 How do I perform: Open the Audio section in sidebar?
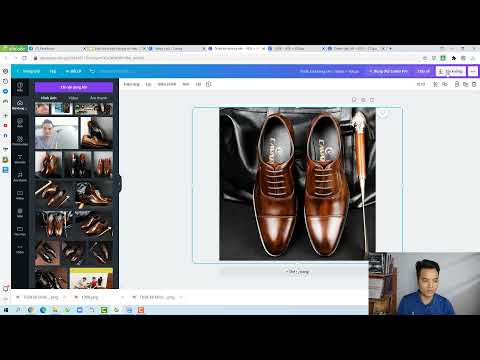20,176
